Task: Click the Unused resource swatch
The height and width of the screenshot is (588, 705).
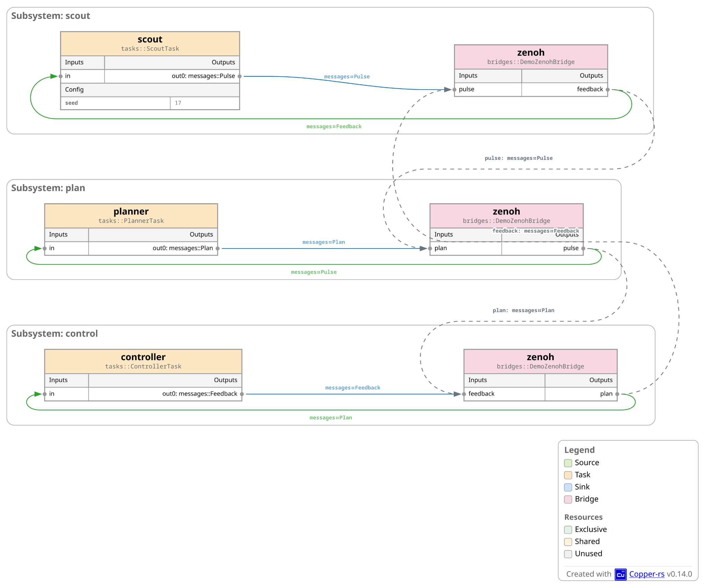Action: [568, 554]
